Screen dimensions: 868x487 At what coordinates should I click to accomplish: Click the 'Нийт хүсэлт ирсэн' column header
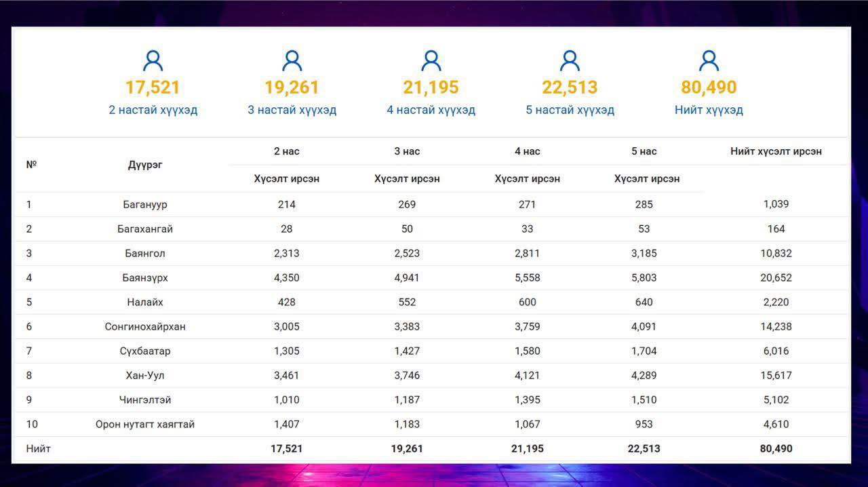click(776, 151)
